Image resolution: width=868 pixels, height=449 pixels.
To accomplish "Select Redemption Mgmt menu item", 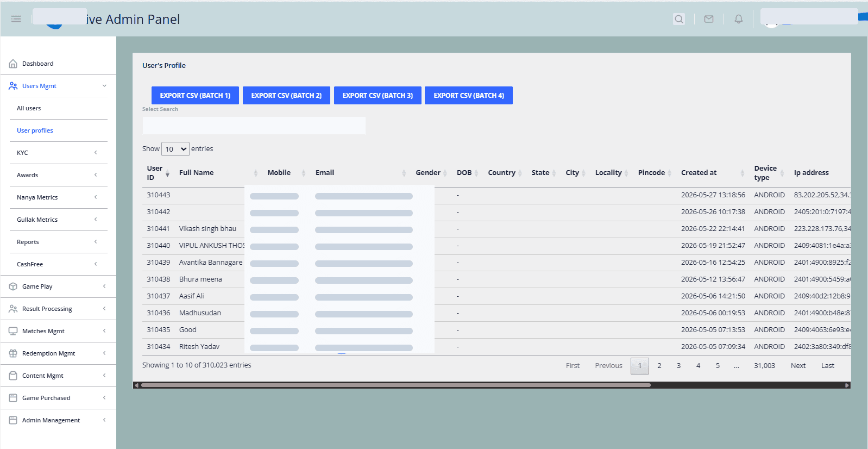I will [x=49, y=353].
